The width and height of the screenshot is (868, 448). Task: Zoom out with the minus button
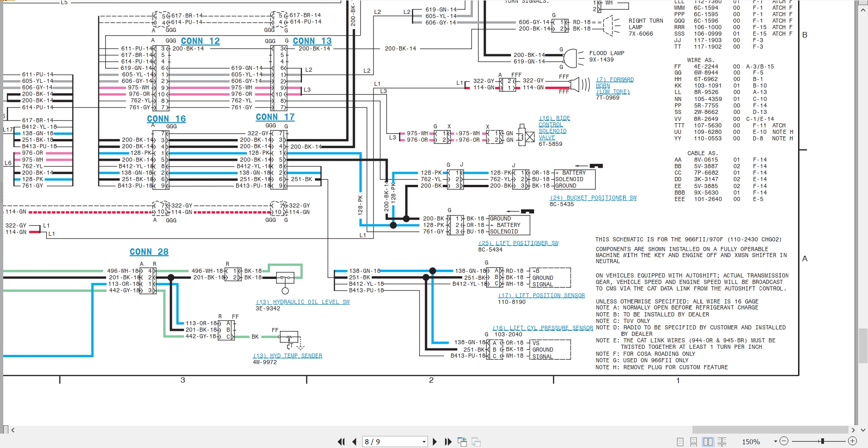(784, 442)
